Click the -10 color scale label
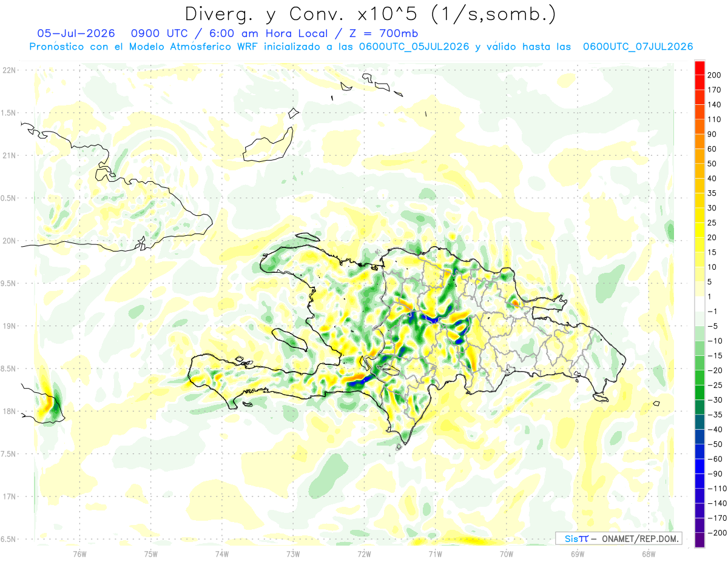Viewport: 728px width, 562px height. pyautogui.click(x=716, y=341)
